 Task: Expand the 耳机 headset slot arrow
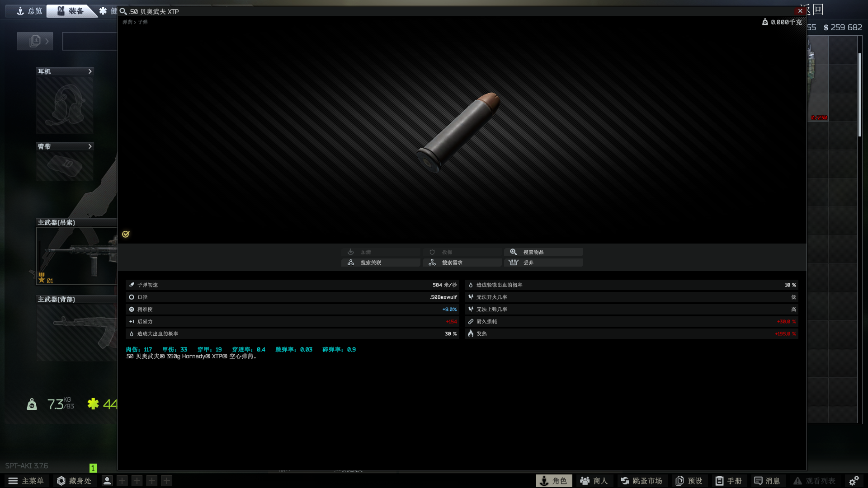pyautogui.click(x=90, y=71)
